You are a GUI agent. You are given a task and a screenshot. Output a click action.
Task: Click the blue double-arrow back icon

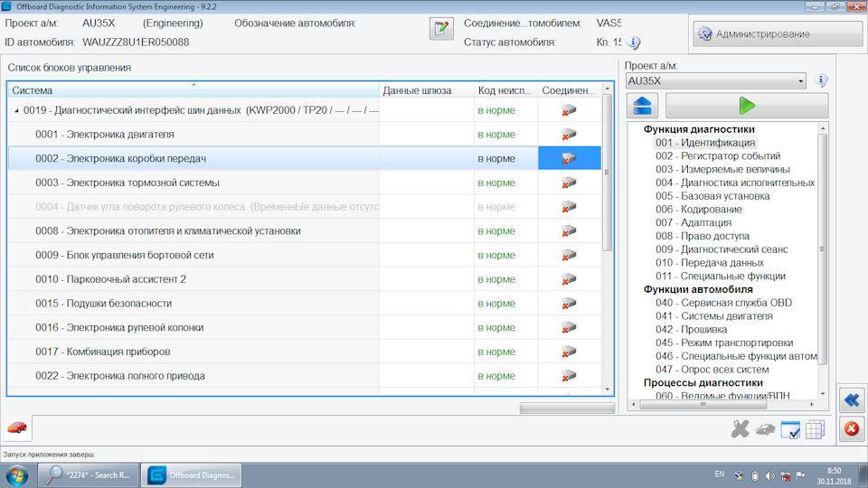point(852,399)
